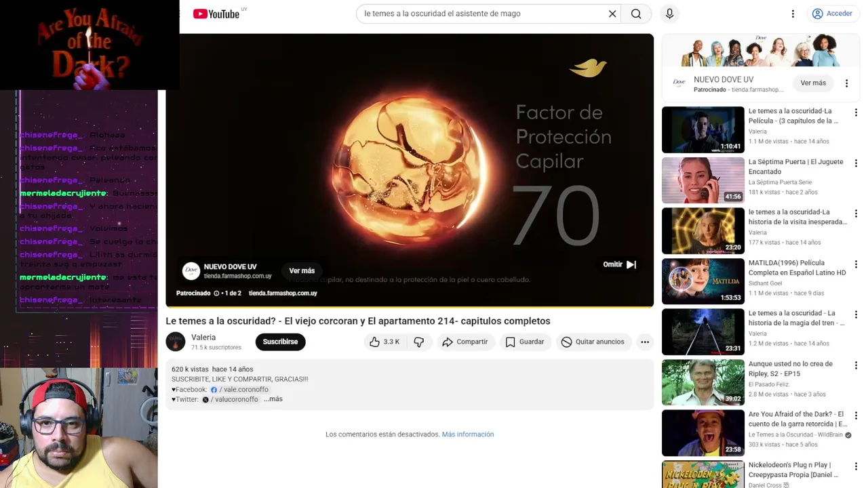Open menu for MATILDA video
Image resolution: width=868 pixels, height=488 pixels.
point(856,264)
